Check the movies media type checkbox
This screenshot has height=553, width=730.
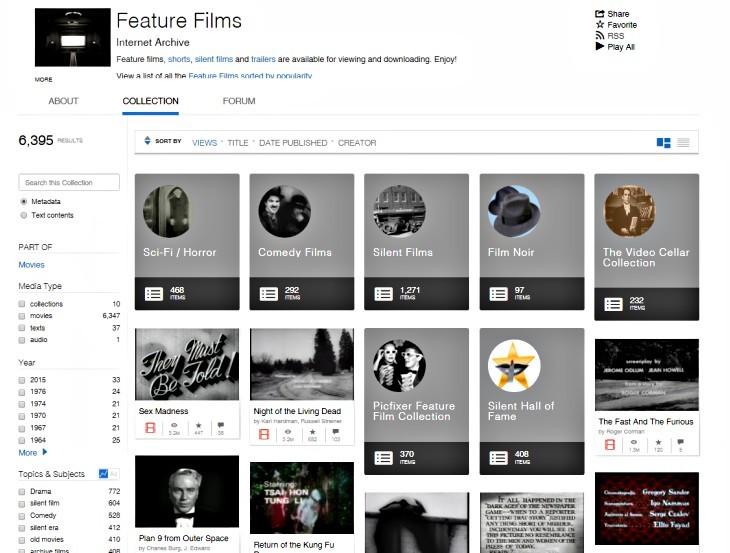(x=21, y=316)
